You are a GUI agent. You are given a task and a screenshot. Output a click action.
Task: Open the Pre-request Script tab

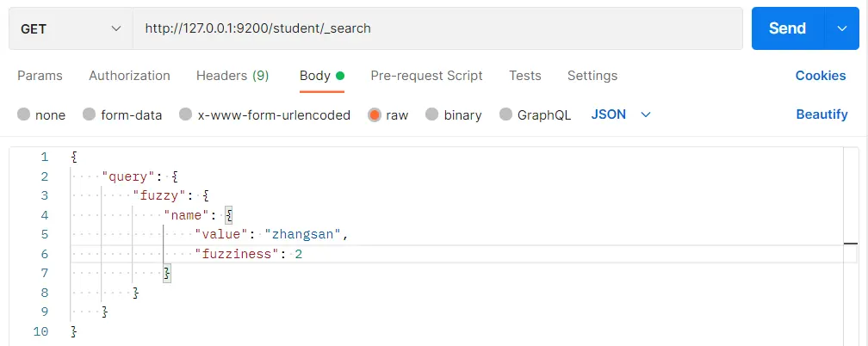(426, 76)
